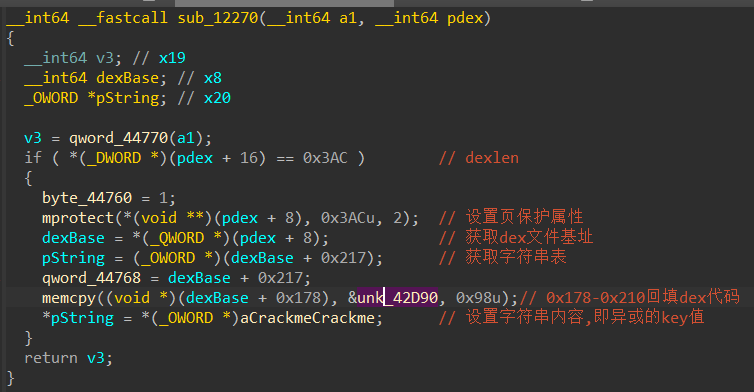This screenshot has height=392, width=754.
Task: Select the highlighted unk_42D90 symbol
Action: (397, 298)
